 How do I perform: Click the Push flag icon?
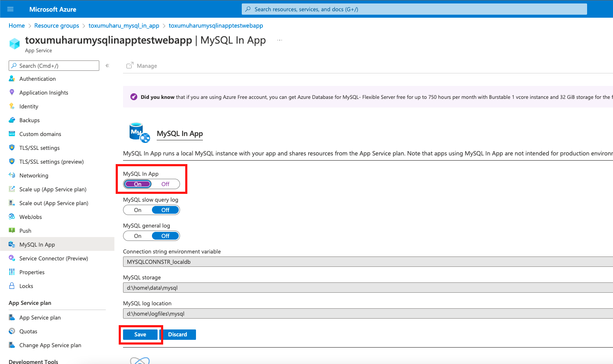pos(12,230)
